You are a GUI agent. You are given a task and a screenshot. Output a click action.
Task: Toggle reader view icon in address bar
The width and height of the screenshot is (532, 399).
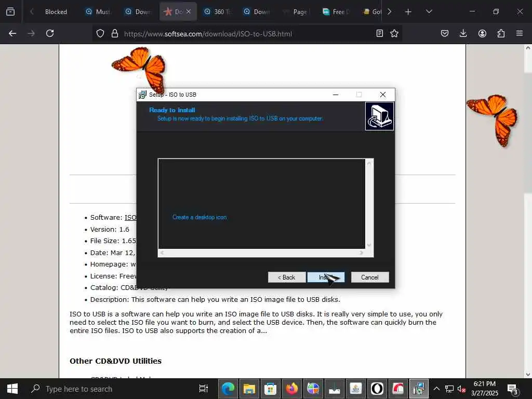click(x=380, y=33)
